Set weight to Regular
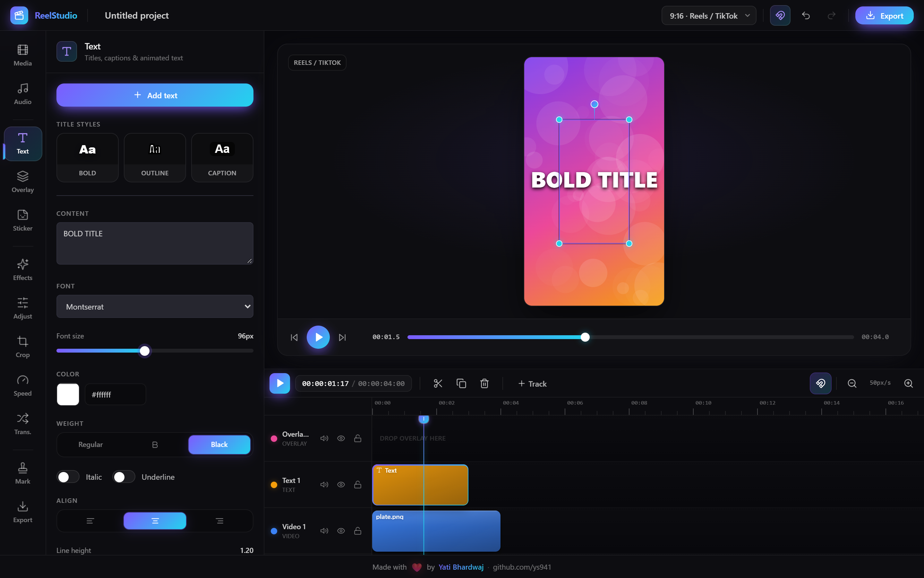The height and width of the screenshot is (578, 924). pyautogui.click(x=90, y=445)
